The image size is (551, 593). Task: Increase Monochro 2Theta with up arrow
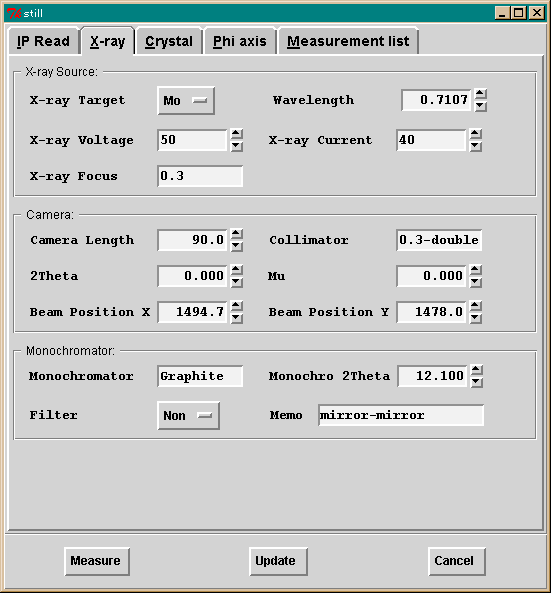click(x=477, y=371)
